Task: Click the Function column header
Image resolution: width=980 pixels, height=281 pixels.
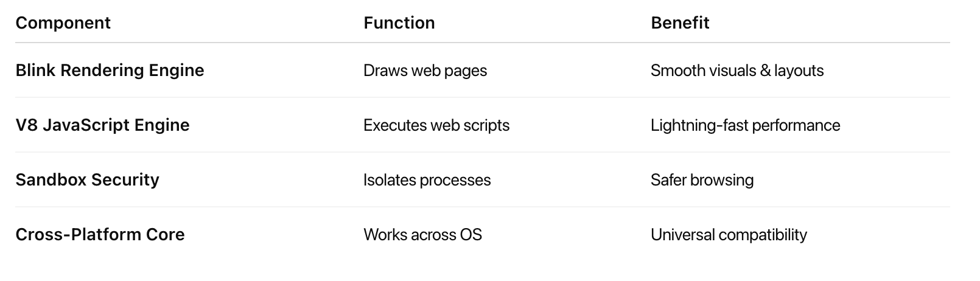Action: pyautogui.click(x=399, y=23)
